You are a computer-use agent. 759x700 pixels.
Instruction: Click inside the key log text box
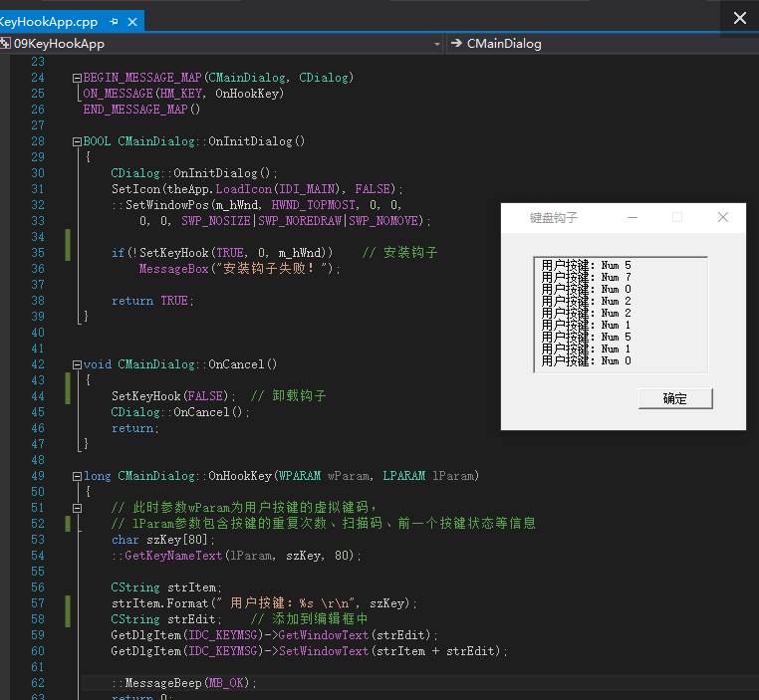pyautogui.click(x=620, y=314)
